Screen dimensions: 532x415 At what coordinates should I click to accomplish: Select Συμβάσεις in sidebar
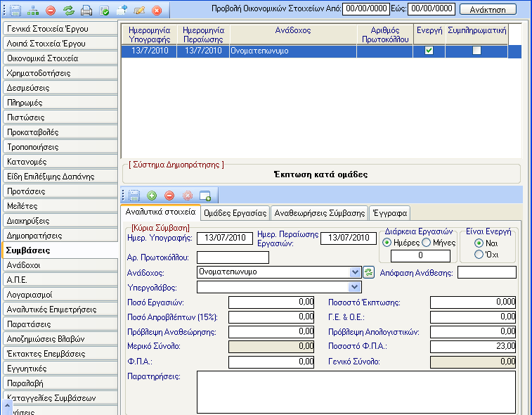click(60, 250)
